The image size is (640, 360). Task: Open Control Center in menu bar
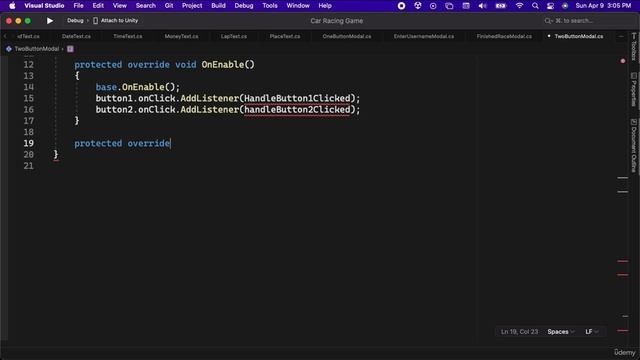tap(550, 6)
